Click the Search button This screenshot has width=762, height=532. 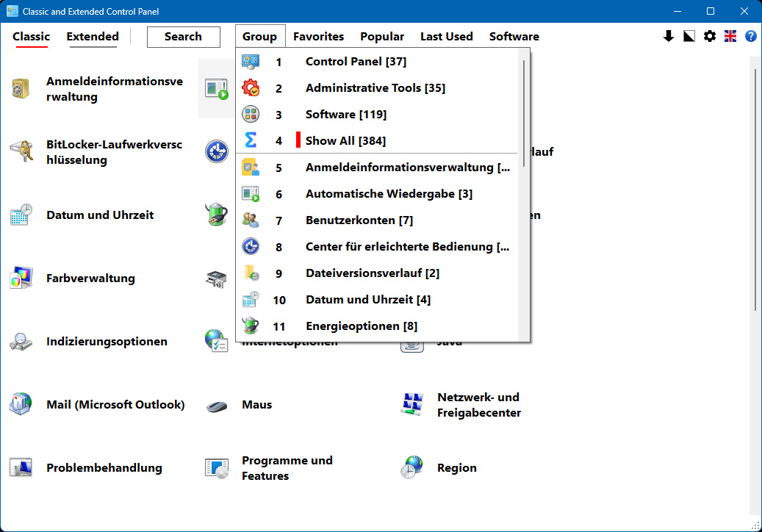click(183, 37)
